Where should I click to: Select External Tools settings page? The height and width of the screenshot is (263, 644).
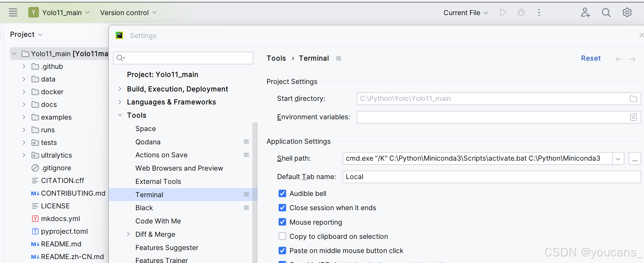coord(158,181)
